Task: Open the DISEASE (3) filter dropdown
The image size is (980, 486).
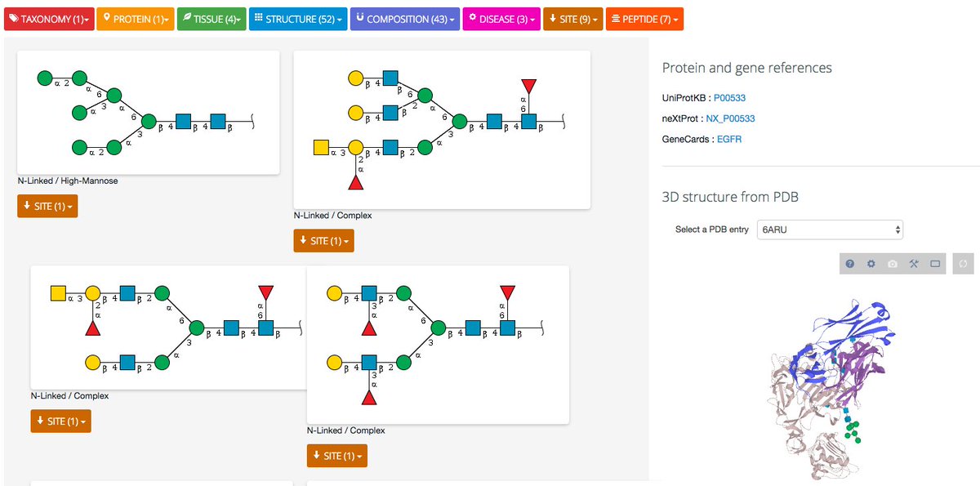Action: coord(501,19)
